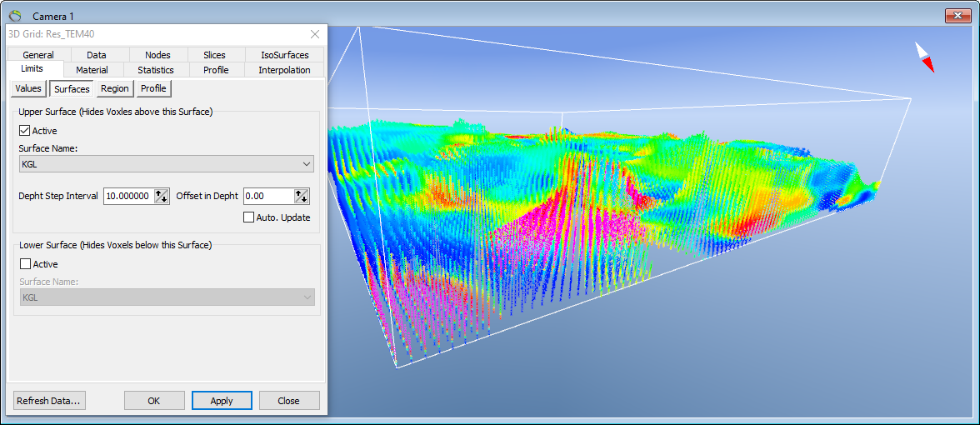The image size is (980, 425).
Task: Switch to the Data tab
Action: [x=97, y=55]
